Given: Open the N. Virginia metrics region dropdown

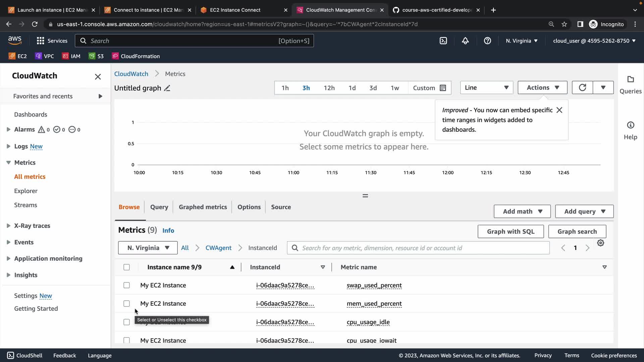Looking at the screenshot, I should tap(148, 248).
